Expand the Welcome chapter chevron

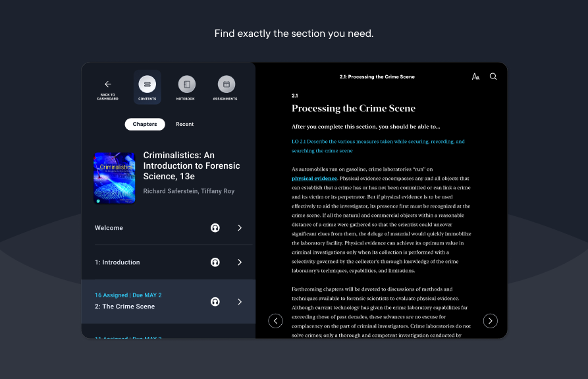tap(240, 228)
